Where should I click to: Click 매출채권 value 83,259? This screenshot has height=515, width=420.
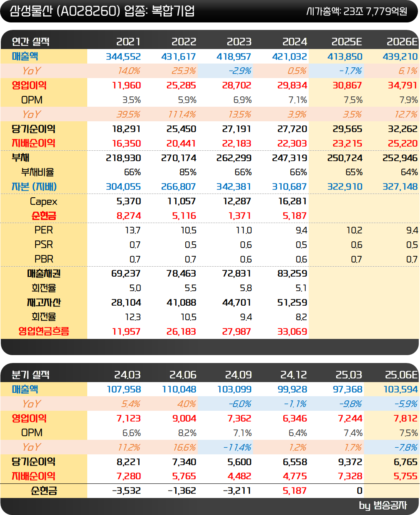pyautogui.click(x=292, y=274)
